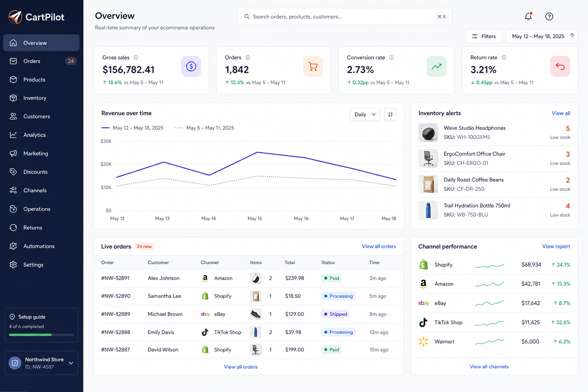This screenshot has height=392, width=588.
Task: Open the help question mark icon
Action: [x=549, y=16]
